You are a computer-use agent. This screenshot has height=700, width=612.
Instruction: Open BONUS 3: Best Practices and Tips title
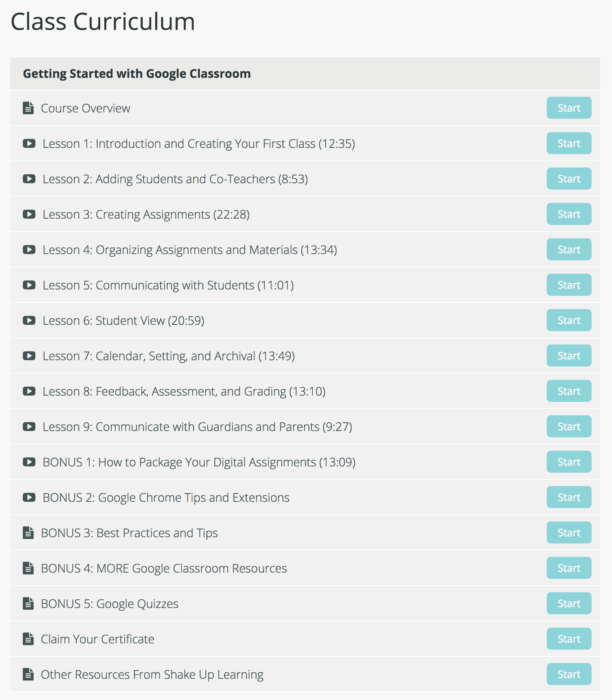pyautogui.click(x=129, y=533)
